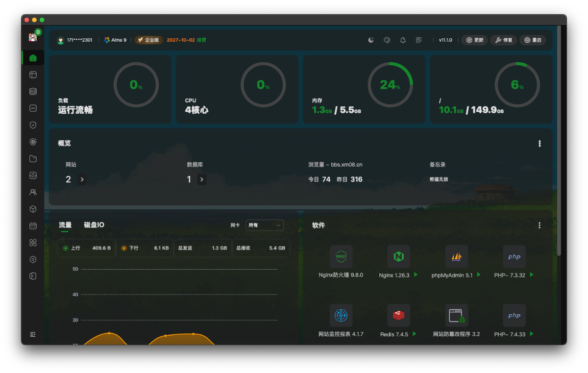588x373 pixels.
Task: Switch to the 磁盘IO tab
Action: pyautogui.click(x=94, y=225)
